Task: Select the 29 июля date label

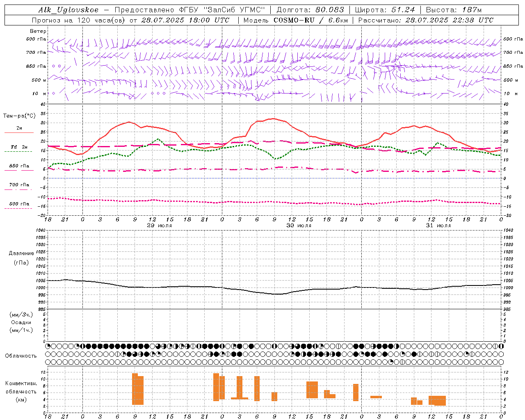Action: click(159, 226)
